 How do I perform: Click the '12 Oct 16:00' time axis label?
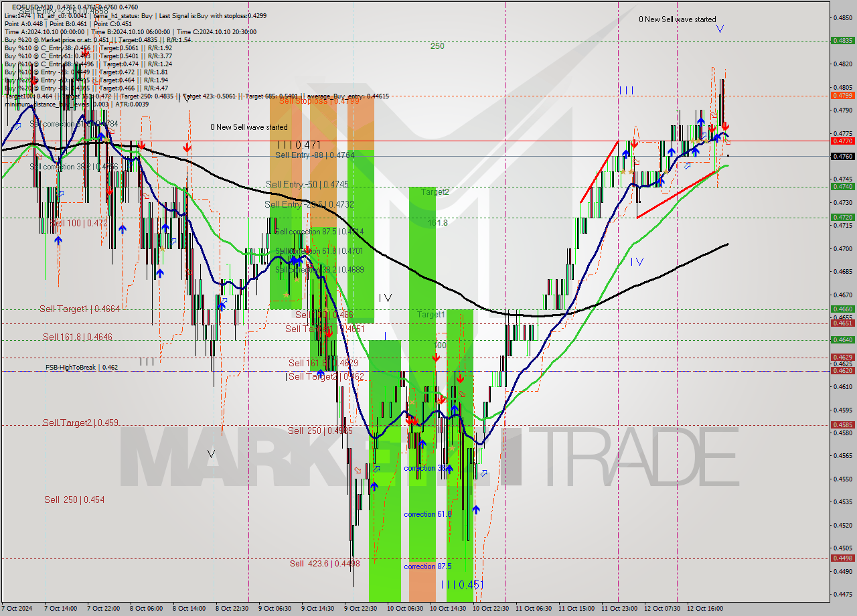coord(705,609)
